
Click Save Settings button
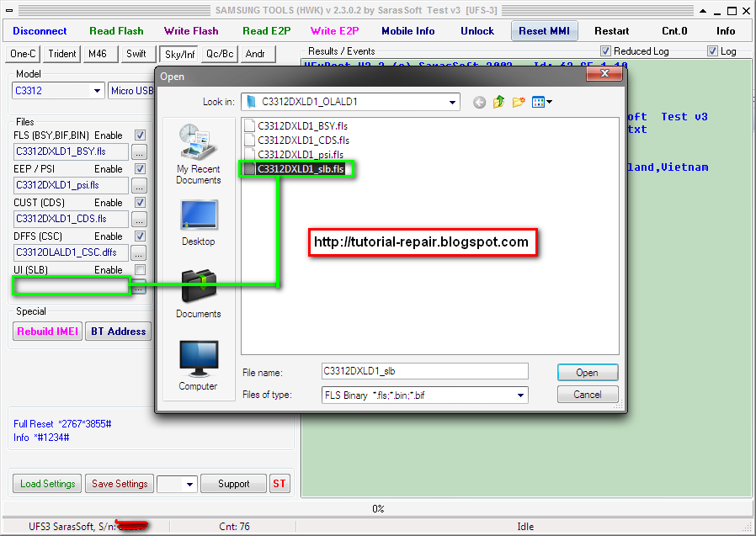120,484
